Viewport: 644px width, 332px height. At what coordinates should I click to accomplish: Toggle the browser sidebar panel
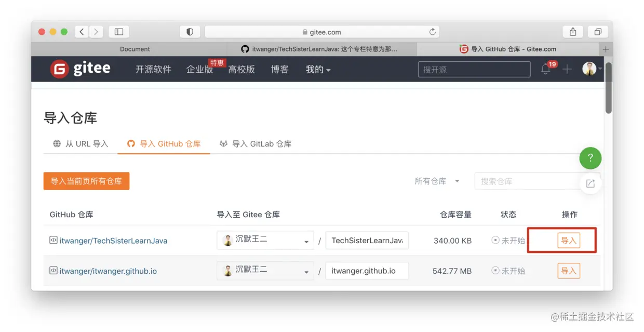119,31
